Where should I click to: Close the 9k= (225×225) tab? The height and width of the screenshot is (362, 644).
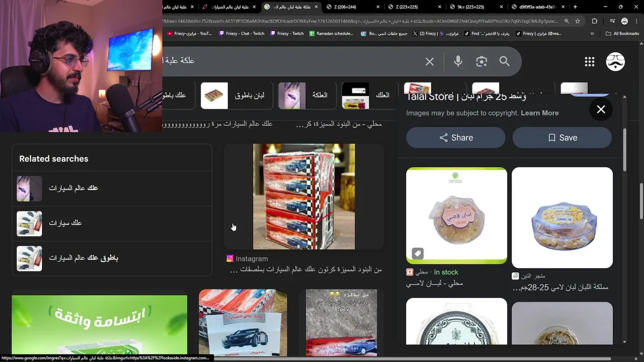click(x=501, y=7)
